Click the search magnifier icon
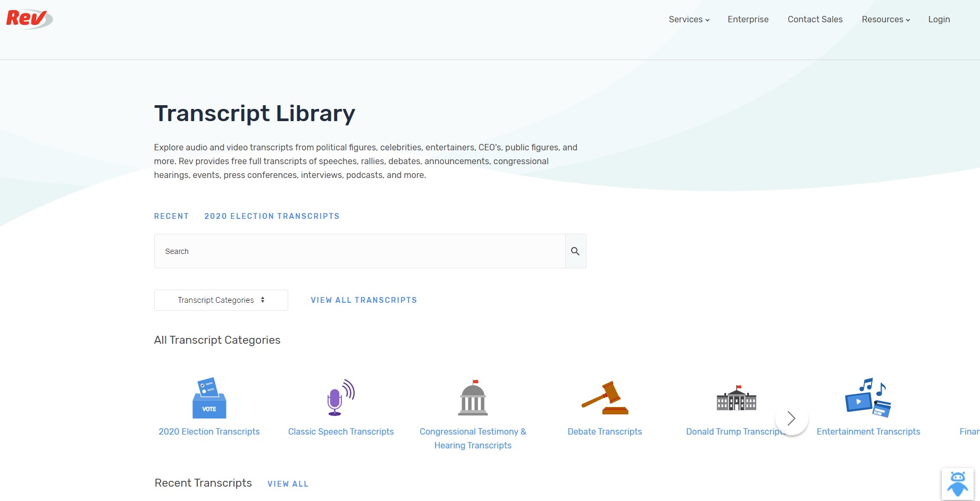Viewport: 980px width, 501px height. pos(575,251)
